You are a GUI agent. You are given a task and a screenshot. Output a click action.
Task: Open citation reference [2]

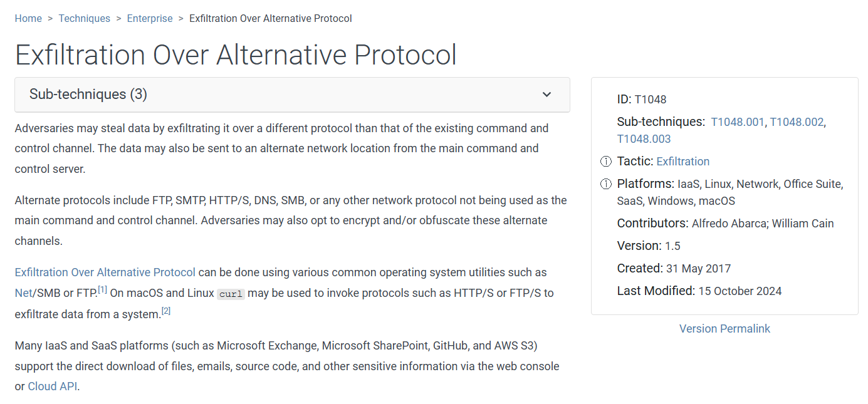coord(166,311)
